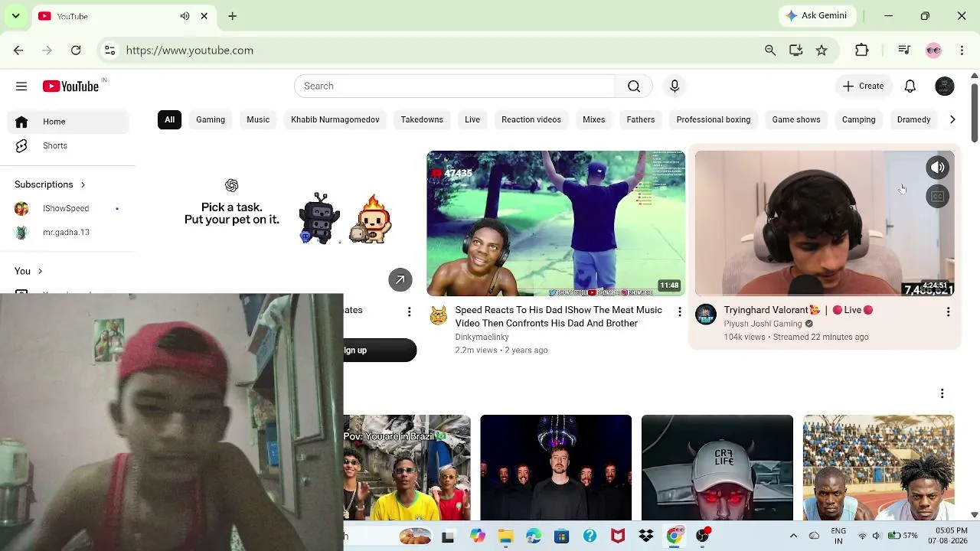The height and width of the screenshot is (551, 980).
Task: Open the Tryinghard Valorant live thumbnail
Action: tap(825, 223)
